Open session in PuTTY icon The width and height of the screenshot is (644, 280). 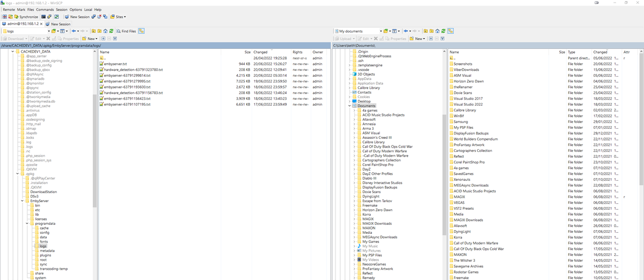pyautogui.click(x=49, y=17)
